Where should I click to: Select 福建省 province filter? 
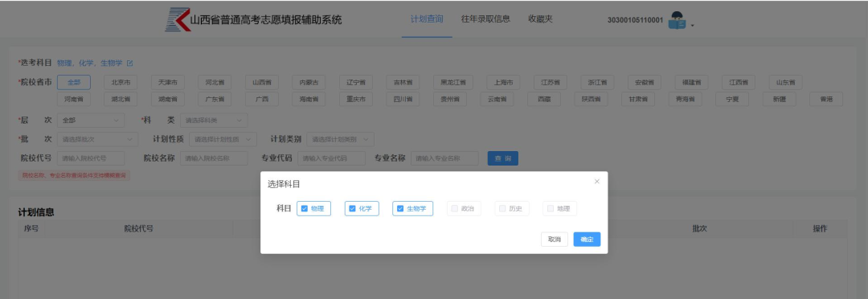click(x=692, y=83)
